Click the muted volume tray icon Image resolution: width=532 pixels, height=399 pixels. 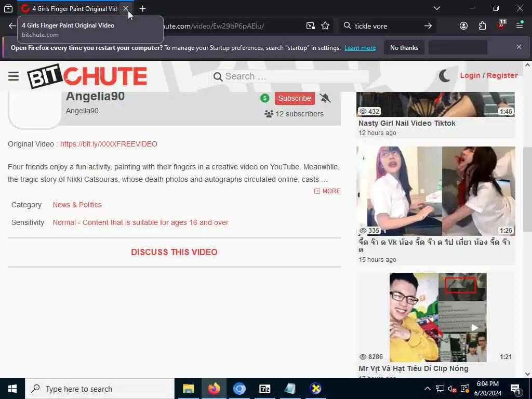tap(453, 389)
